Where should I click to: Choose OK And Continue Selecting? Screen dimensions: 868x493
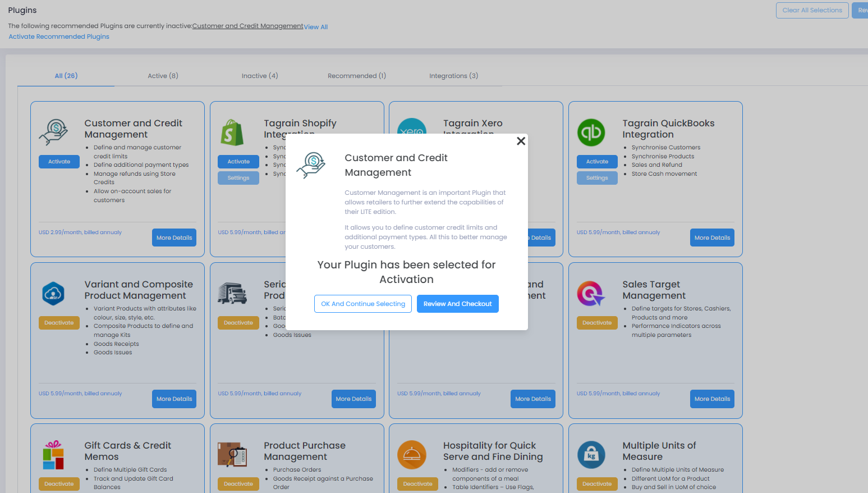tap(363, 304)
